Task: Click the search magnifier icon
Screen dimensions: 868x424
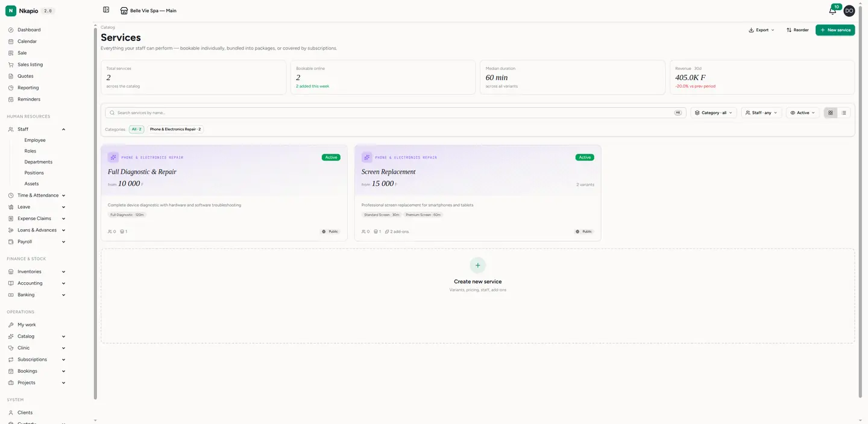Action: [x=112, y=113]
